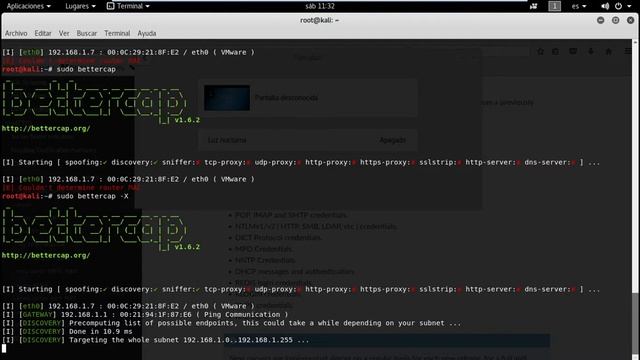Viewport: 640px width, 360px height.
Task: Click the 'Precomputing list of possible endpoints' line
Action: pos(231,323)
